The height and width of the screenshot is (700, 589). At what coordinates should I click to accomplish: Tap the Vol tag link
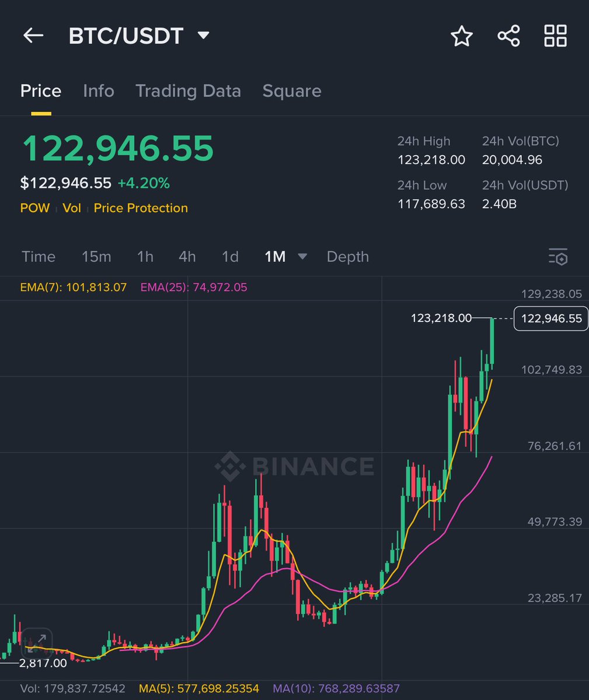tap(72, 208)
